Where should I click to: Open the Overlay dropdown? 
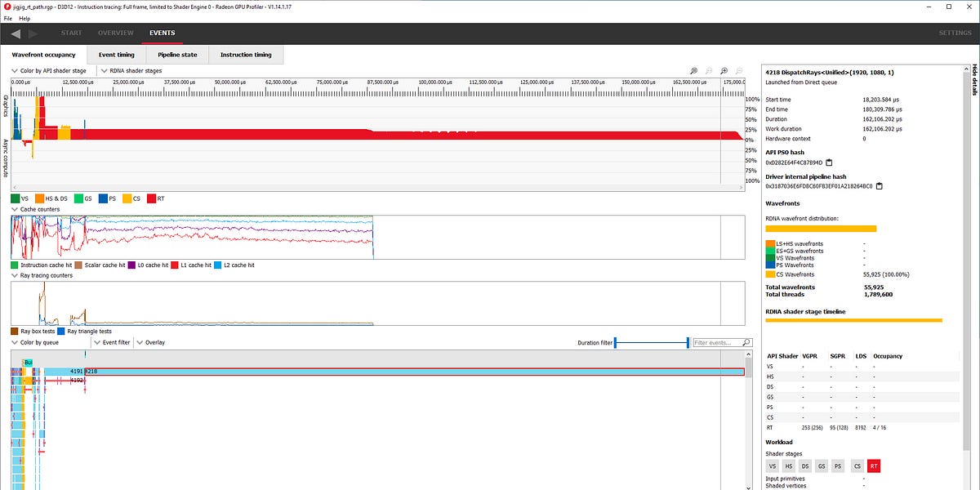pyautogui.click(x=151, y=343)
